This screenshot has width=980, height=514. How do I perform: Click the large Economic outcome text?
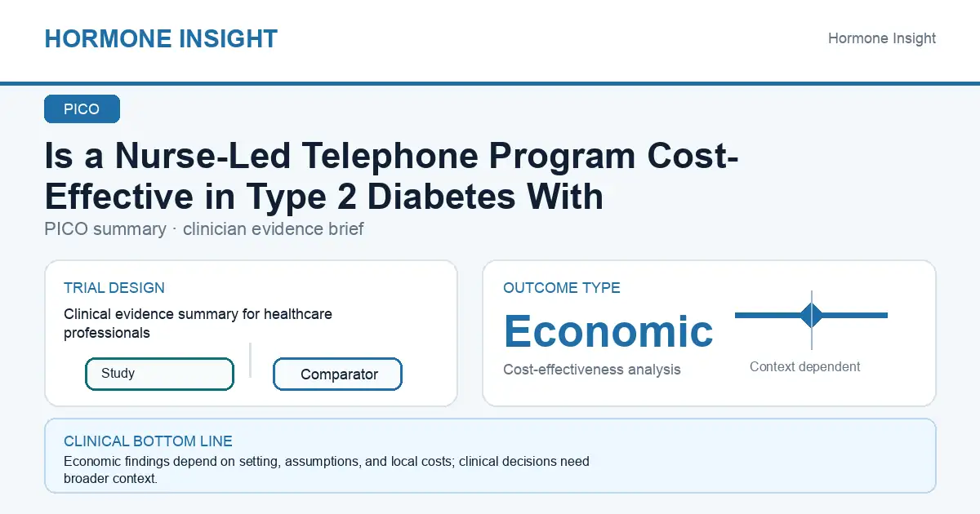pos(608,330)
